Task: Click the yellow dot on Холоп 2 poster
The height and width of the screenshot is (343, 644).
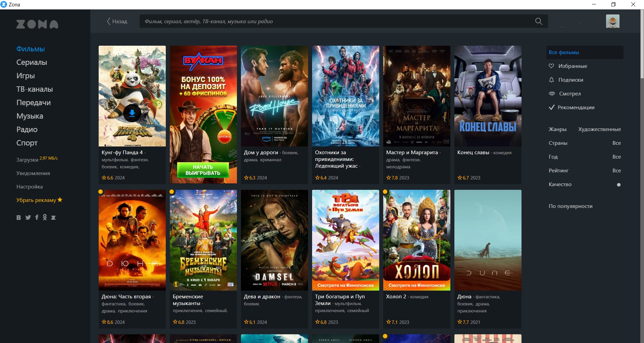Action: [385, 192]
